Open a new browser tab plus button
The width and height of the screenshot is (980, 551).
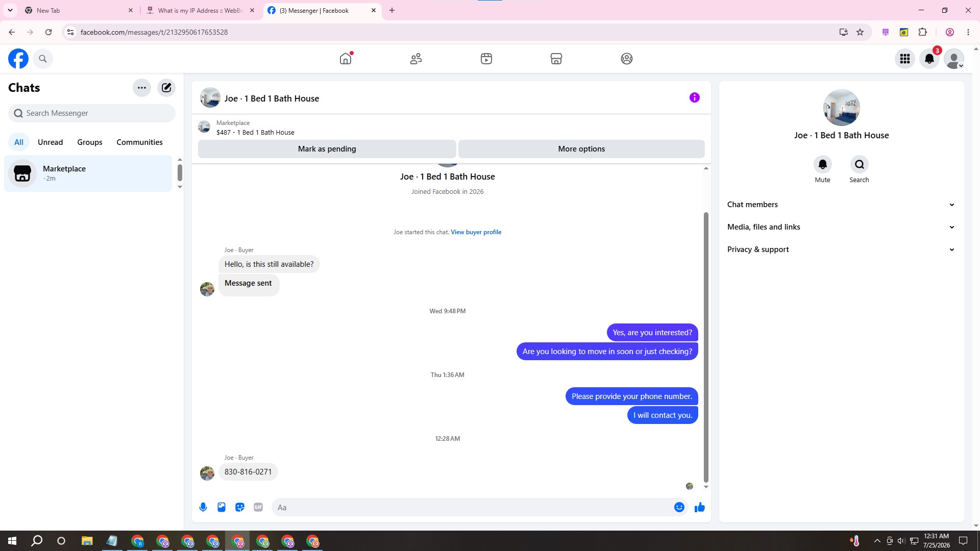pos(392,10)
